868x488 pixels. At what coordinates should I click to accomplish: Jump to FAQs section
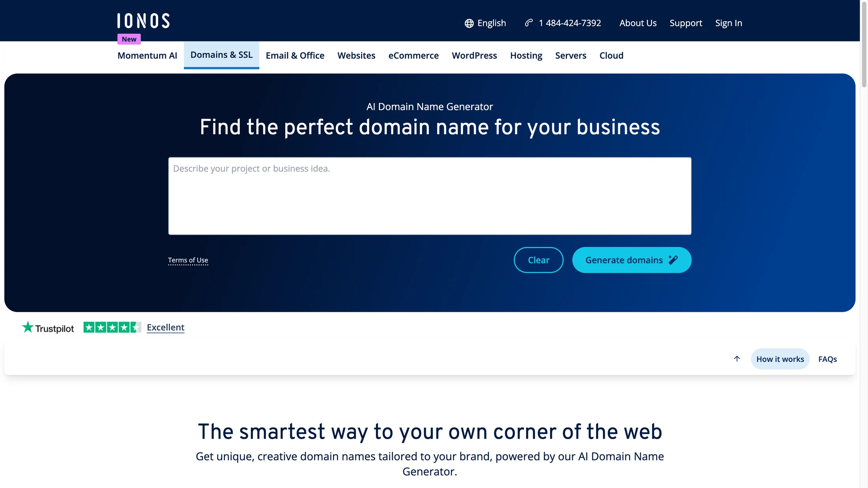[827, 359]
